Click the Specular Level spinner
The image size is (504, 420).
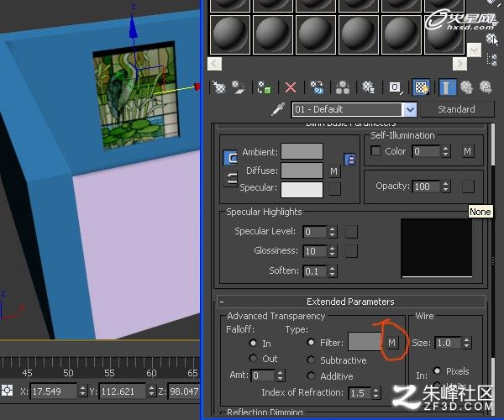333,232
